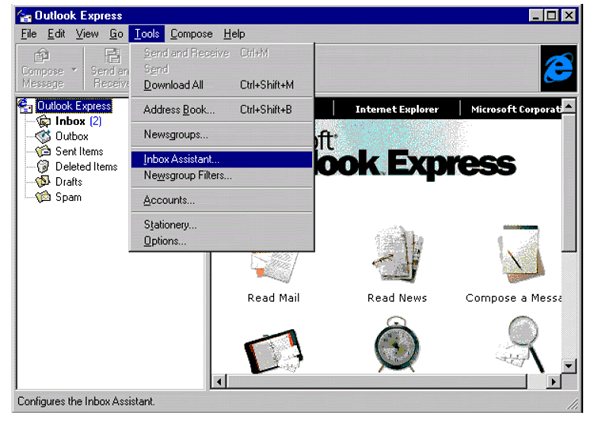Click the alarm clock icon
The width and height of the screenshot is (600, 432).
point(396,344)
